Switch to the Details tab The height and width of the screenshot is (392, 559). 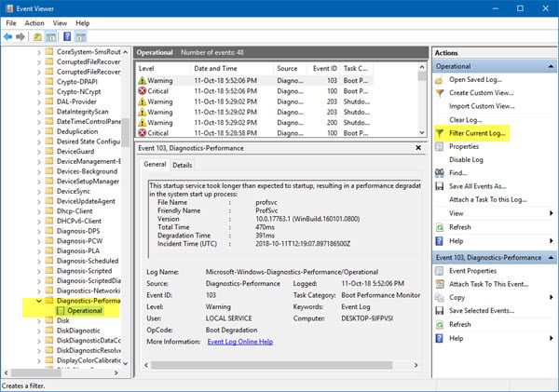point(183,165)
